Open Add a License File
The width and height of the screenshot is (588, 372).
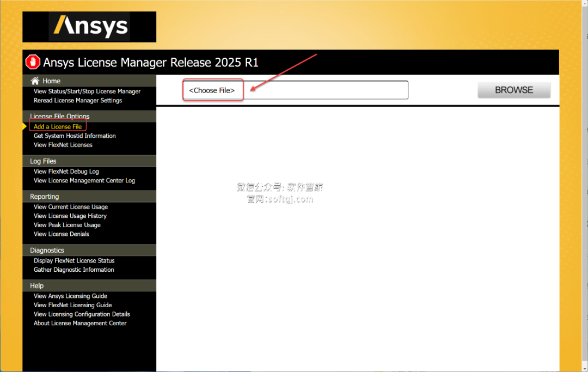pos(58,126)
